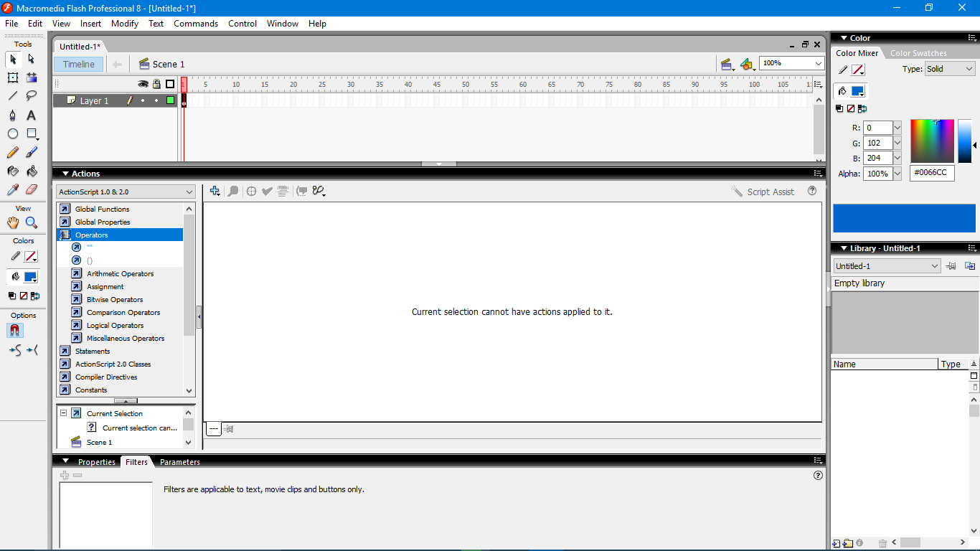Viewport: 980px width, 551px height.
Task: Select the Paint Bucket tool
Action: 32,171
